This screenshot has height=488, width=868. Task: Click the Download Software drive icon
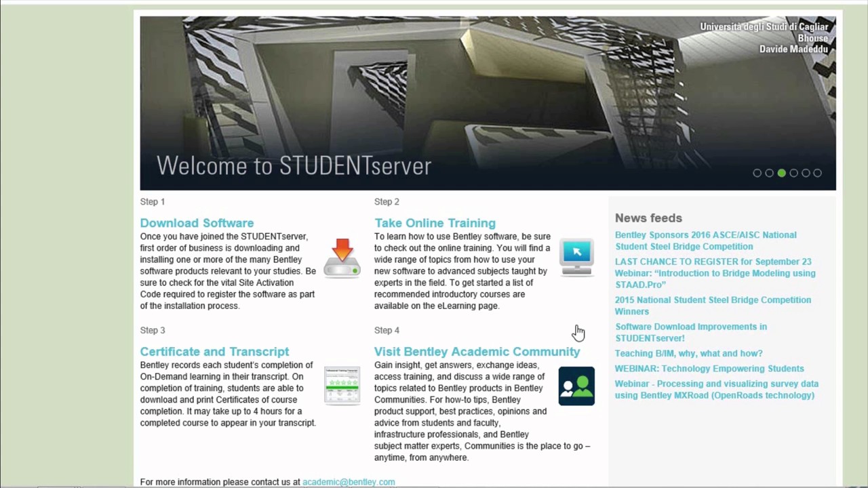click(342, 258)
